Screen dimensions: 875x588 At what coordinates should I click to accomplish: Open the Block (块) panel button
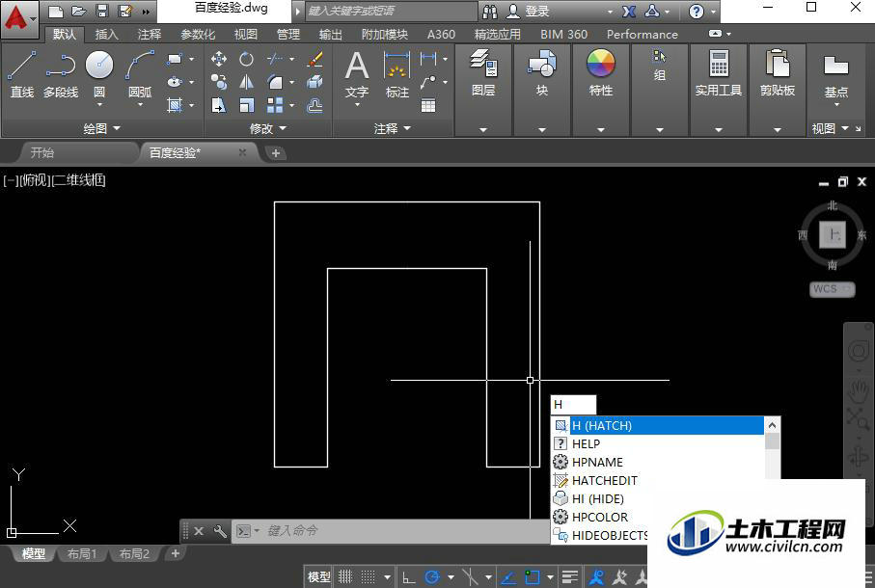(x=542, y=72)
